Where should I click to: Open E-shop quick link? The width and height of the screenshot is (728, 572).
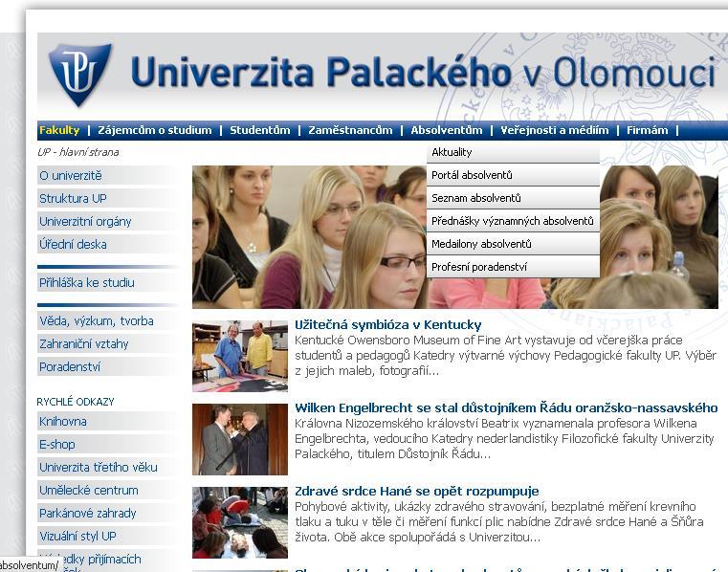click(x=107, y=445)
